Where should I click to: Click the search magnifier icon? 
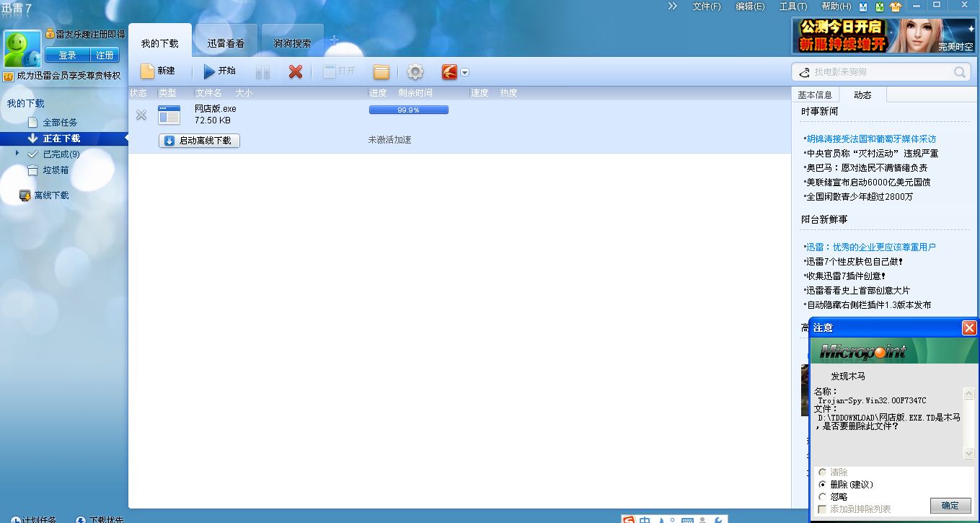tap(960, 72)
